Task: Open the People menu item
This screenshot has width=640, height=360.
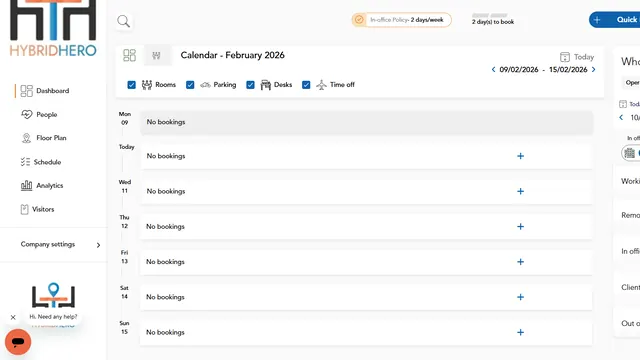Action: tap(47, 115)
